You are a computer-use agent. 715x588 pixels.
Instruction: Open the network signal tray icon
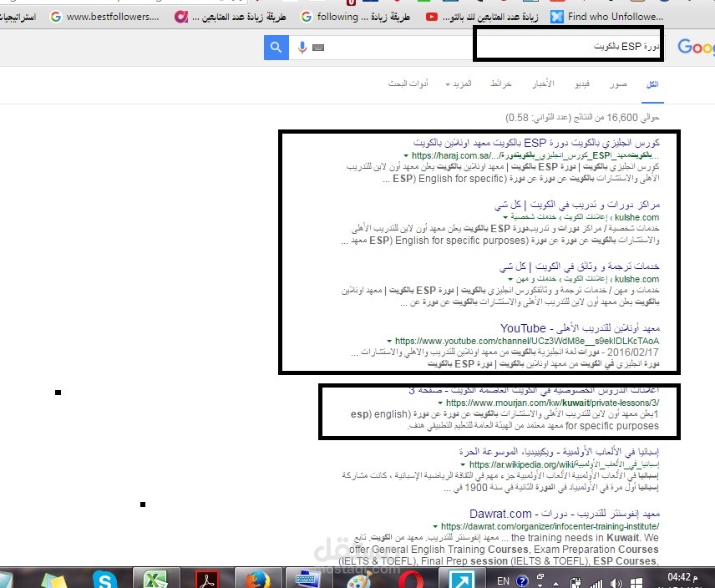pos(596,582)
